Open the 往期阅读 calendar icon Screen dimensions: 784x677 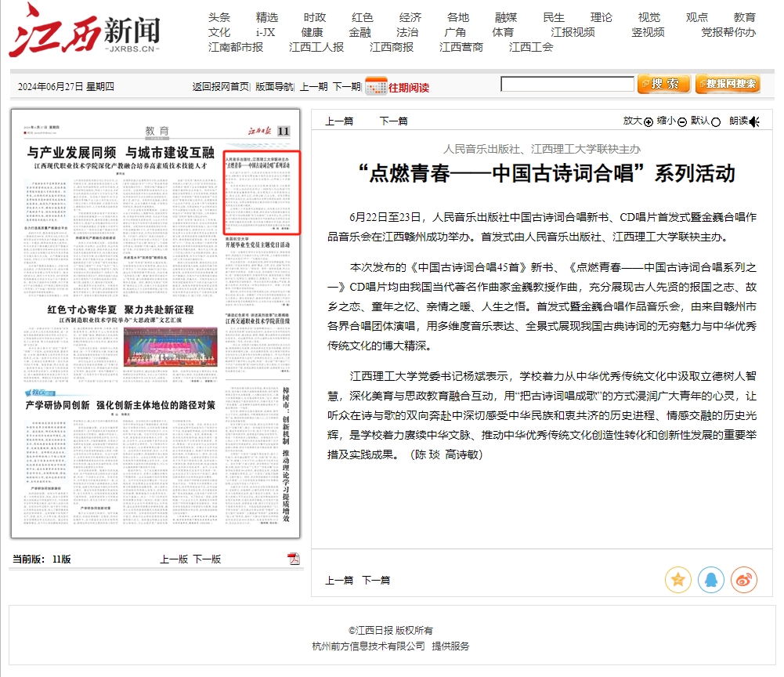pyautogui.click(x=376, y=86)
